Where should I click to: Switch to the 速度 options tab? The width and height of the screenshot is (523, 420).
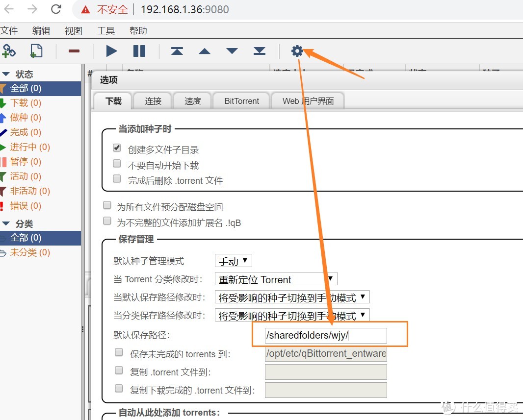click(x=192, y=101)
